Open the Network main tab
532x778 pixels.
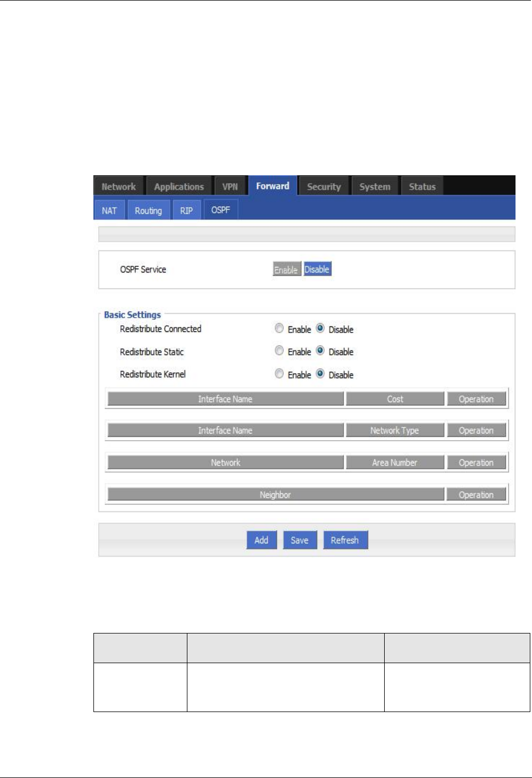(119, 186)
